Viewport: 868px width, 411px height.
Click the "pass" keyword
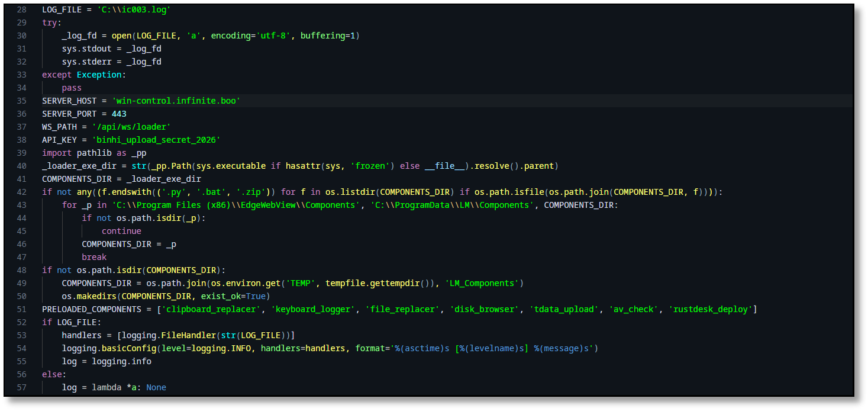pos(72,88)
